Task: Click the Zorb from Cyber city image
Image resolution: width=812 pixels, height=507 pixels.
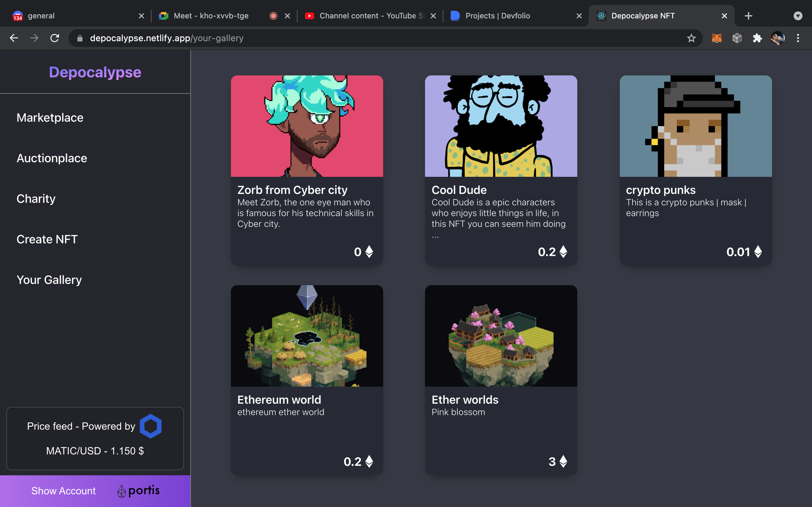Action: (x=307, y=126)
